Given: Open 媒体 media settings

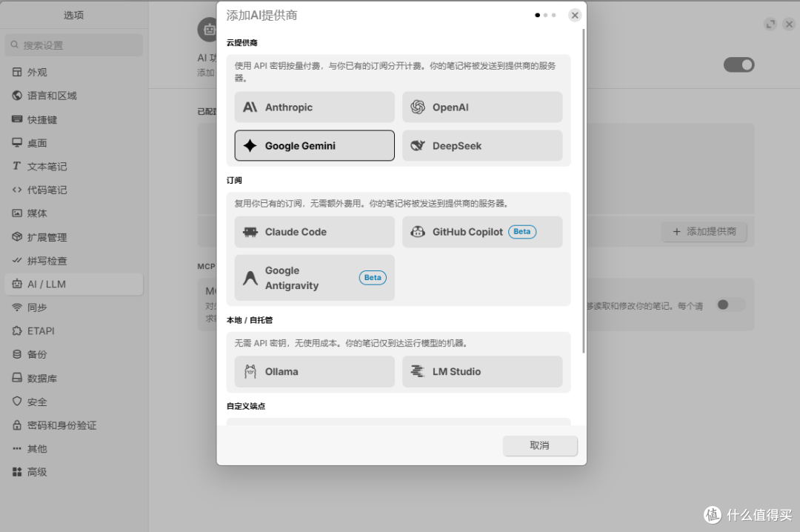Looking at the screenshot, I should click(74, 213).
